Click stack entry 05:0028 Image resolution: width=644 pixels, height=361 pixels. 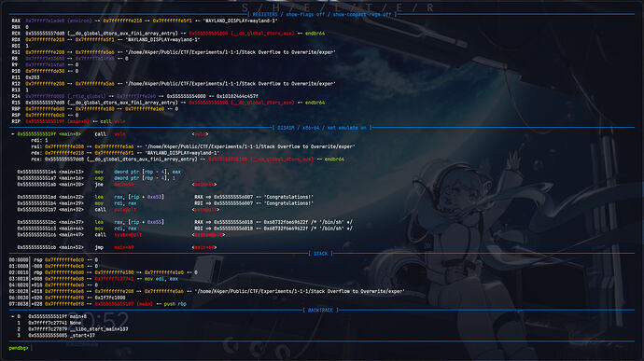[206, 292]
